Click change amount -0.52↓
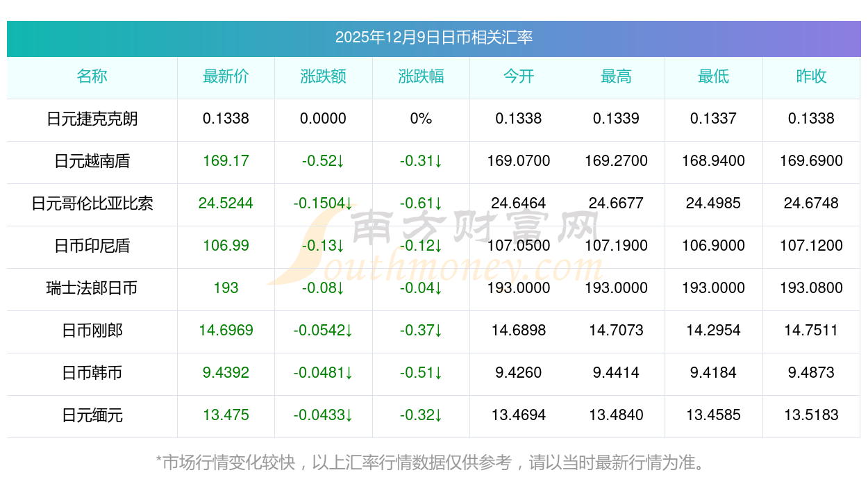868x484 pixels. (x=324, y=161)
